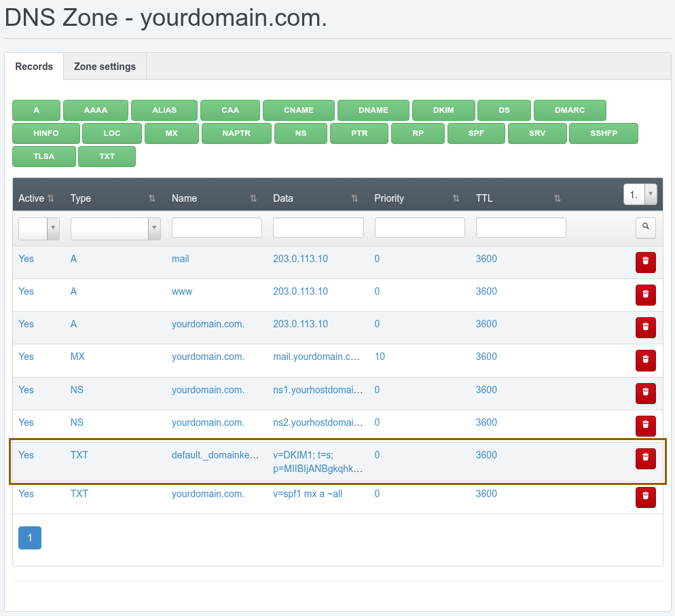Add a new DNAME record
Screen dimensions: 675x616
pyautogui.click(x=373, y=110)
